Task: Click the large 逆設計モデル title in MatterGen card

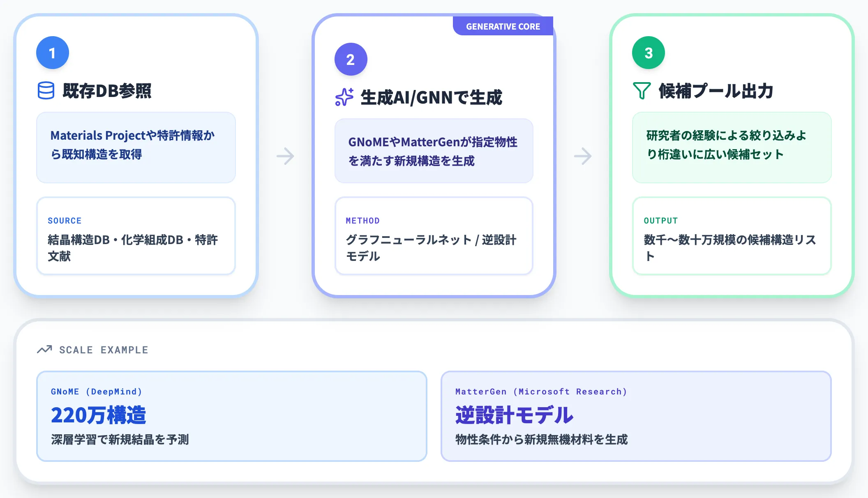Action: (514, 415)
